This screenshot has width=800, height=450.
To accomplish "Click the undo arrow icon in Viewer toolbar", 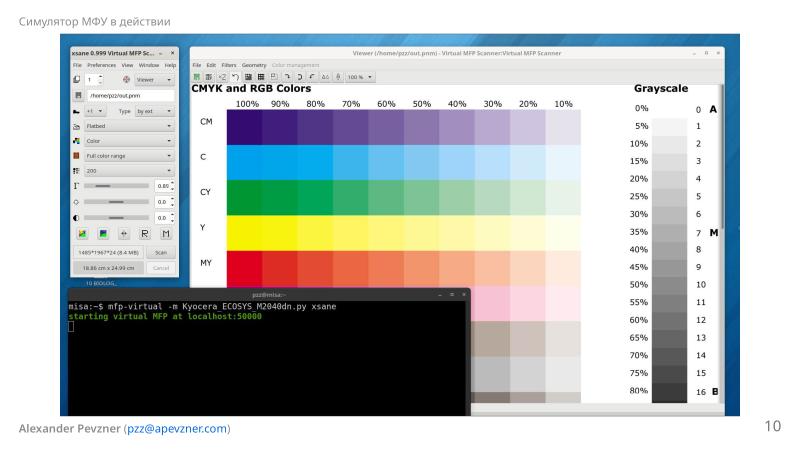I will coord(234,77).
